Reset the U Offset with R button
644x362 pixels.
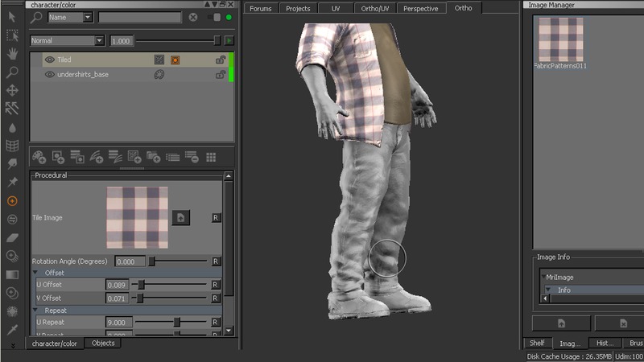(x=215, y=285)
